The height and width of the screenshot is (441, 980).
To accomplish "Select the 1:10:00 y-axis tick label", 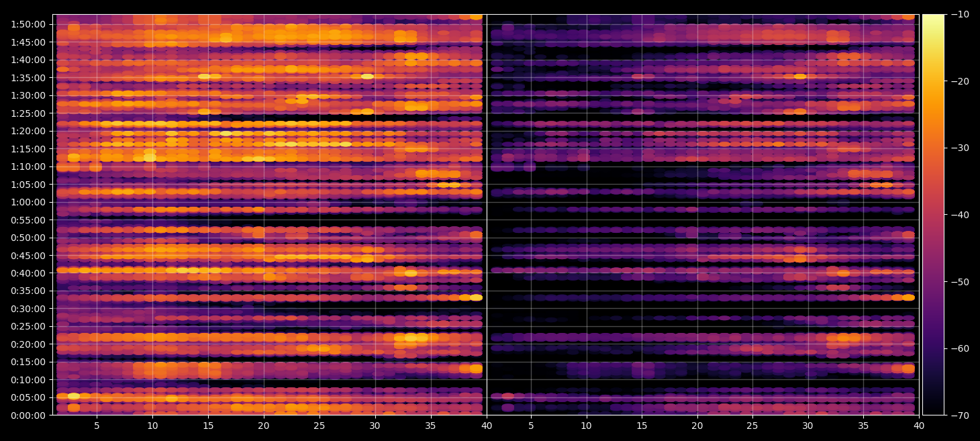I will coord(28,166).
